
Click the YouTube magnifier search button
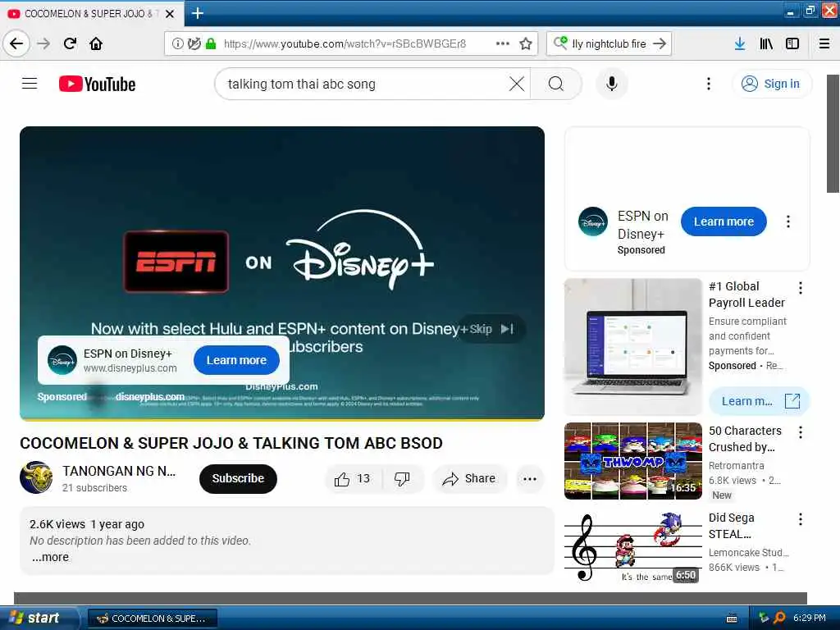[556, 84]
